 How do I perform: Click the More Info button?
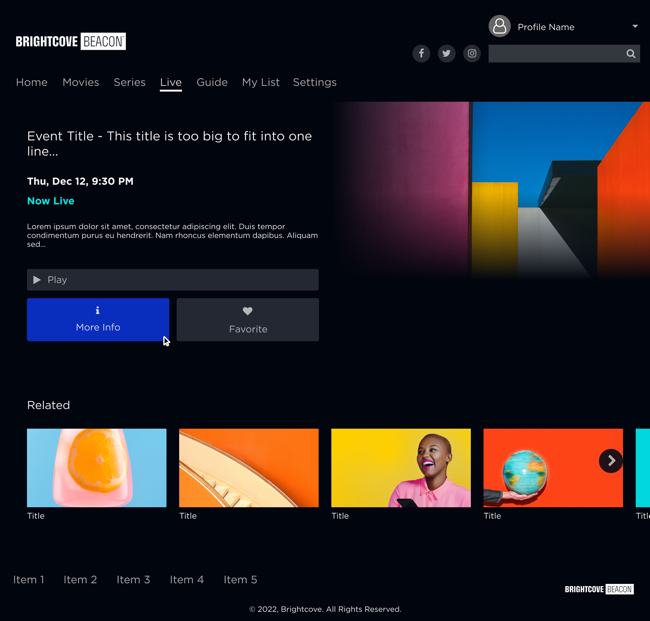pyautogui.click(x=98, y=320)
